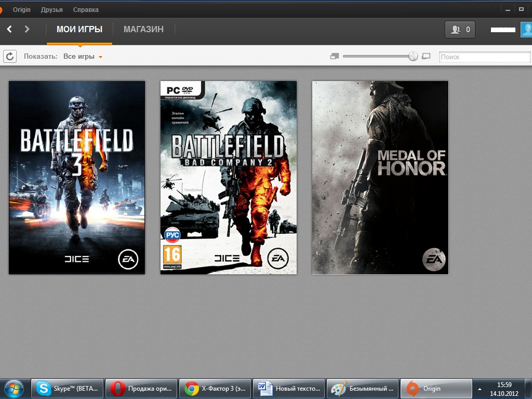The width and height of the screenshot is (532, 399).
Task: Open the friends list counter button
Action: [460, 30]
